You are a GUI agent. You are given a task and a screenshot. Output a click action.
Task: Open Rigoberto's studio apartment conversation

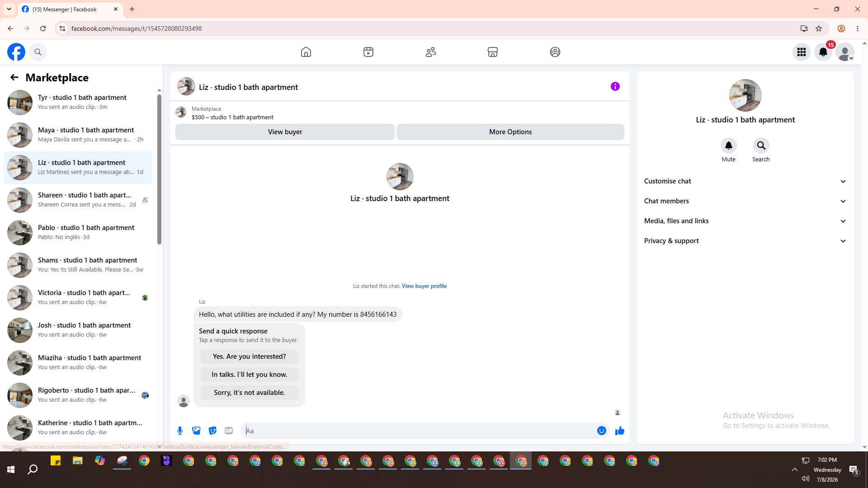(78, 395)
